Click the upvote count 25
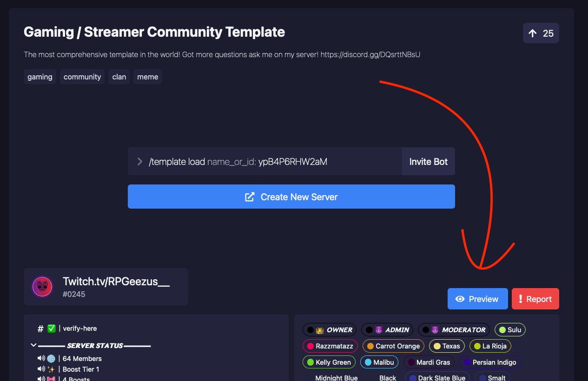Image resolution: width=588 pixels, height=381 pixels. [548, 33]
